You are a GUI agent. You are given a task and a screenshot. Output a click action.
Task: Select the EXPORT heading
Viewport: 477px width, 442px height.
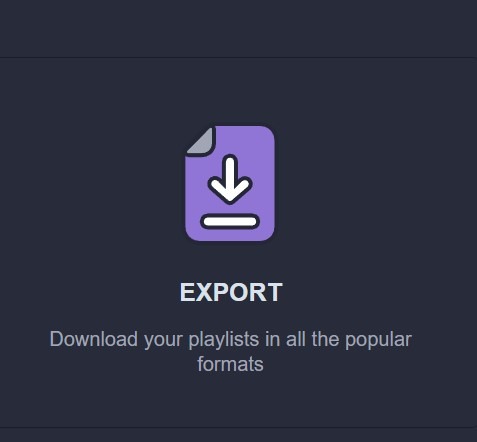231,292
